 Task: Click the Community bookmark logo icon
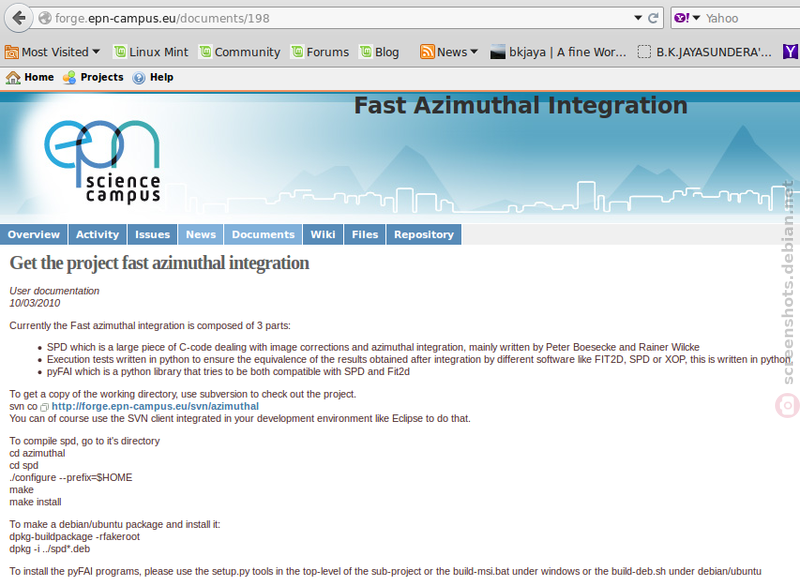click(205, 52)
